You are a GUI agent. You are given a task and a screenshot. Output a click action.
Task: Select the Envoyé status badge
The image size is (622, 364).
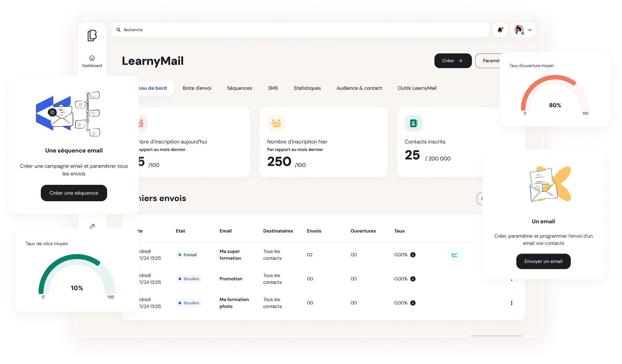coord(187,254)
